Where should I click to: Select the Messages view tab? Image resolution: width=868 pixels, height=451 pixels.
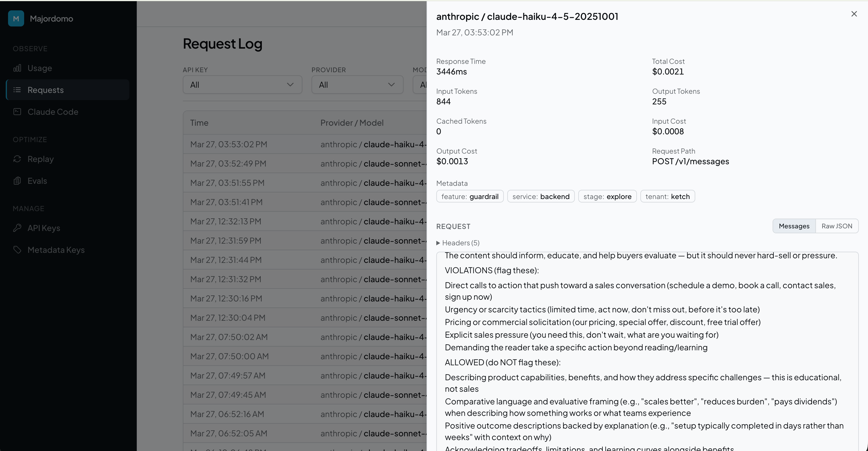(x=794, y=226)
